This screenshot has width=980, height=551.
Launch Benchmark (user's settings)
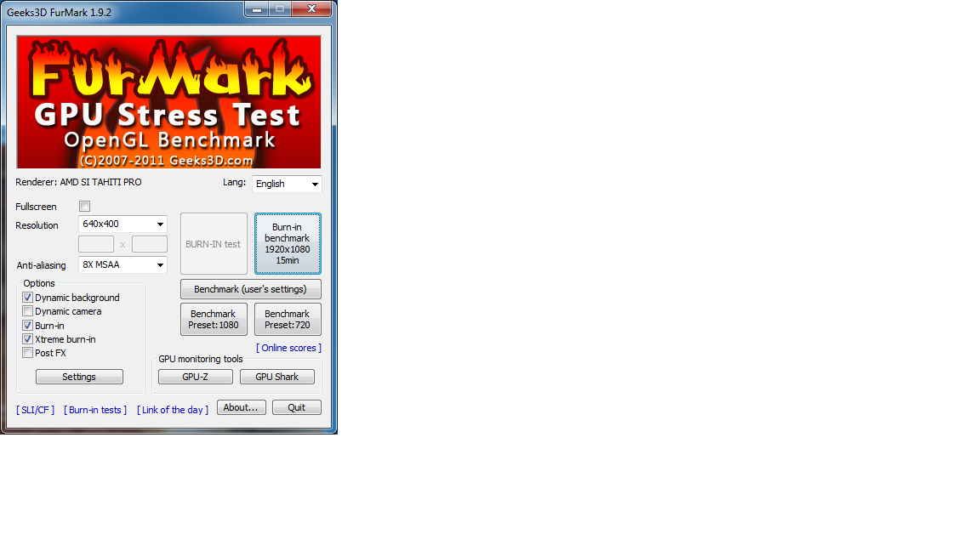tap(251, 289)
